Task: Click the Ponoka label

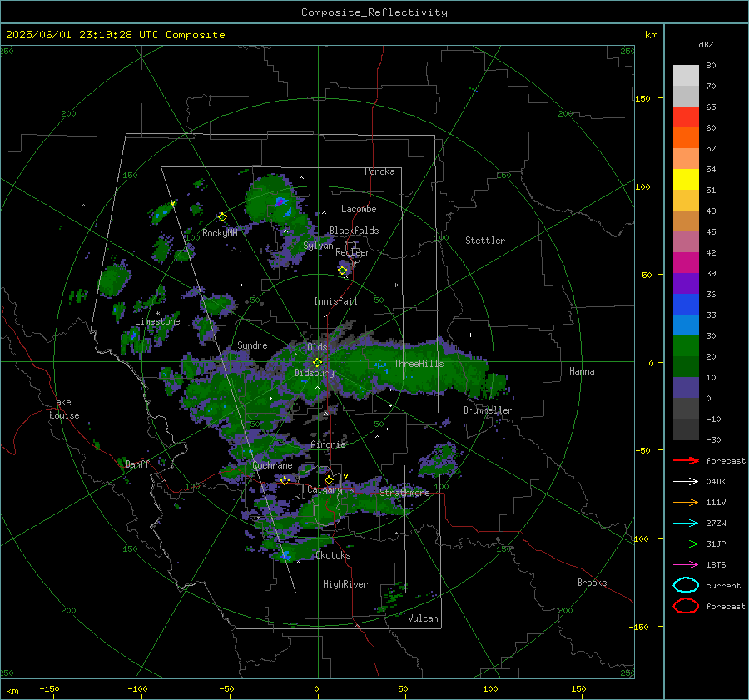Action: pyautogui.click(x=379, y=172)
